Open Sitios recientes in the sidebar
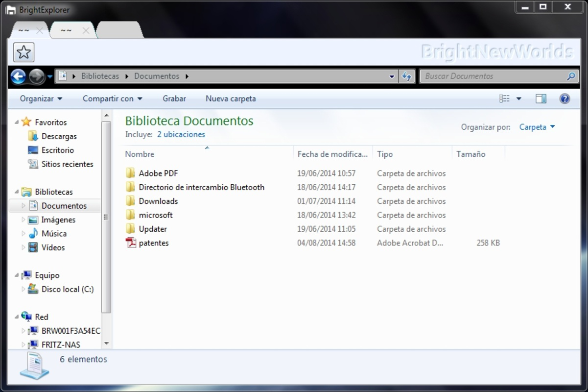The image size is (588, 392). click(67, 164)
